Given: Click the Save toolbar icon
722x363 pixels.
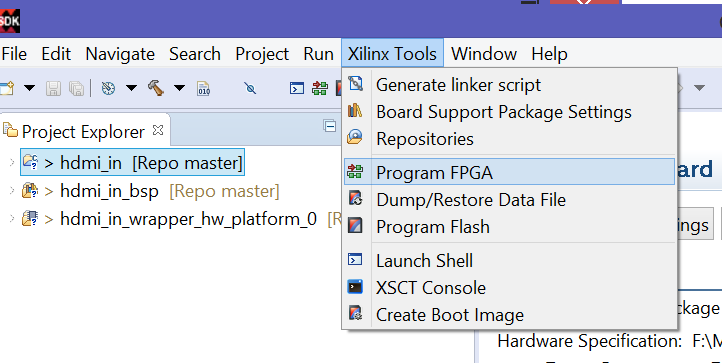Looking at the screenshot, I should pyautogui.click(x=53, y=88).
